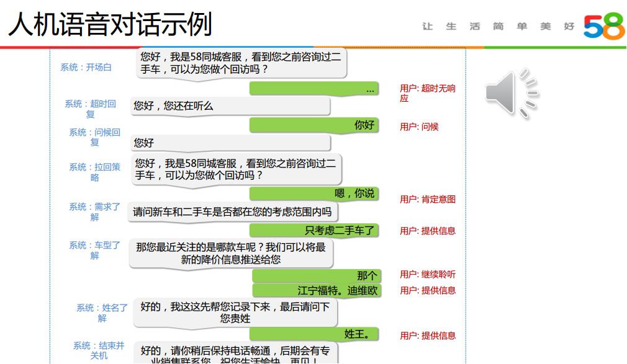Click bubble 请问新车和二手车是否都在您的考虑范围内吗
The width and height of the screenshot is (627, 364).
233,212
